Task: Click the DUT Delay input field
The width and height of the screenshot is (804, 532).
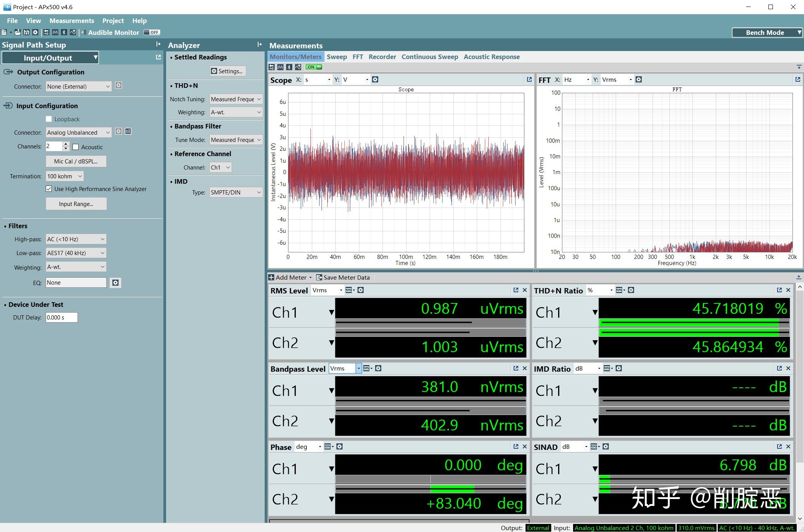Action: coord(61,317)
